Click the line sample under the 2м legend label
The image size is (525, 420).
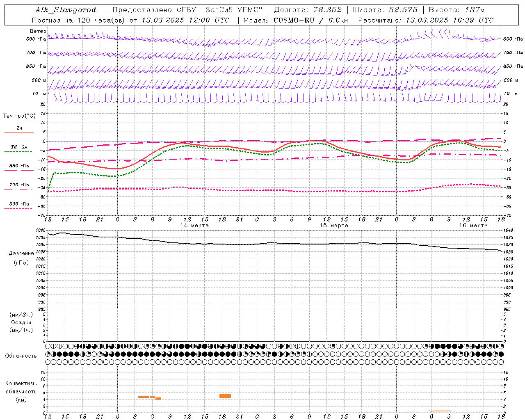pos(19,132)
